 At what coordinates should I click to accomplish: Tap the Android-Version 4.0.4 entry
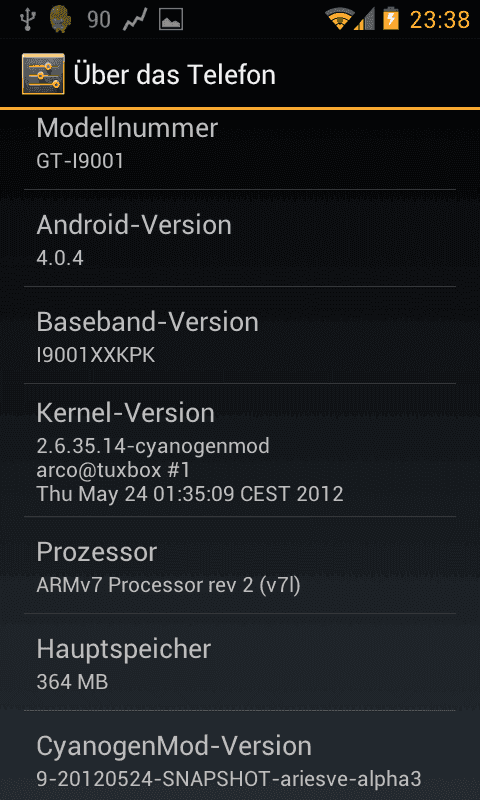click(240, 238)
